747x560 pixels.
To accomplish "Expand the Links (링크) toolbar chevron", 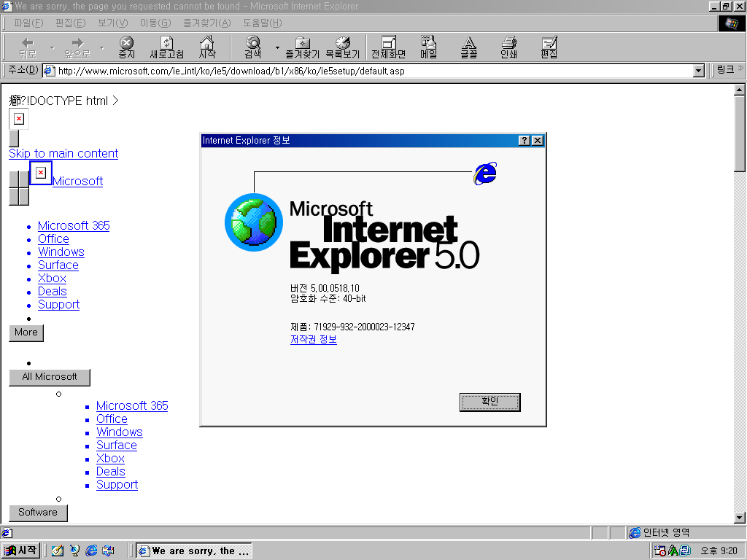I will point(740,69).
